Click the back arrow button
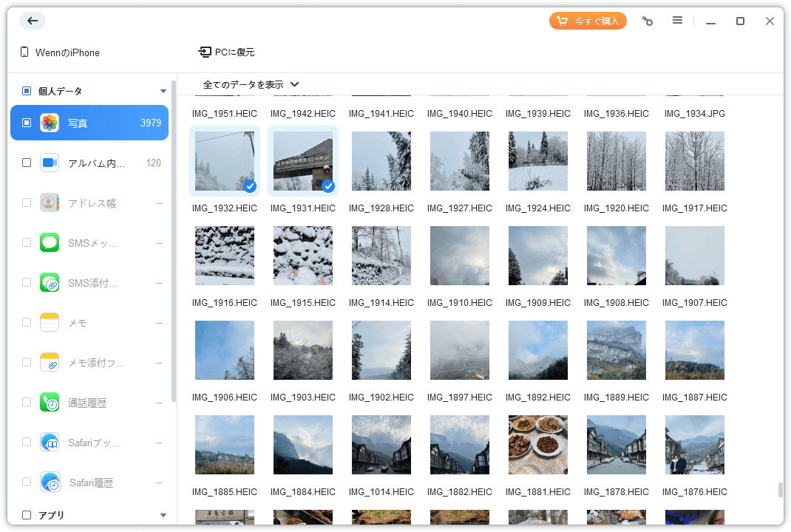 33,21
